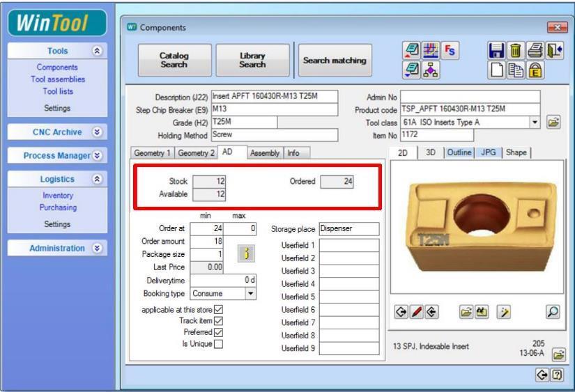
Task: Toggle the Track item checkbox
Action: [218, 321]
